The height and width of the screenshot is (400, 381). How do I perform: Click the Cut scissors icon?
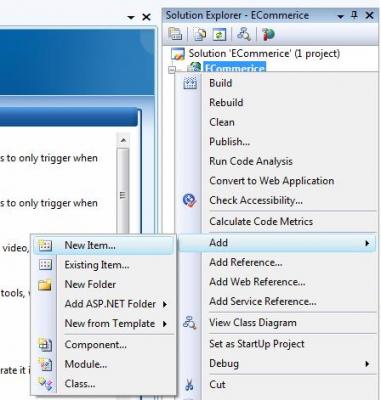189,385
